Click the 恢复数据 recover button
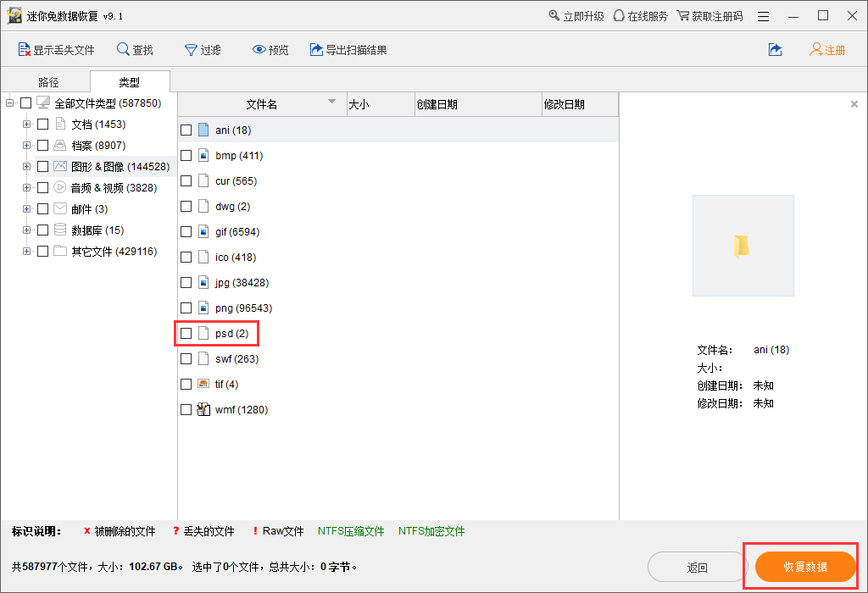The height and width of the screenshot is (593, 868). [805, 567]
